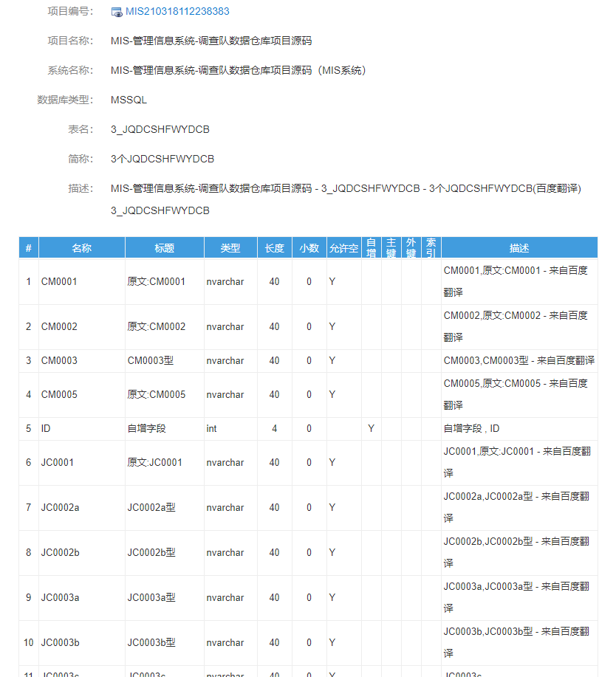This screenshot has height=677, width=616.
Task: Select the CM0005 name cell
Action: click(x=82, y=395)
